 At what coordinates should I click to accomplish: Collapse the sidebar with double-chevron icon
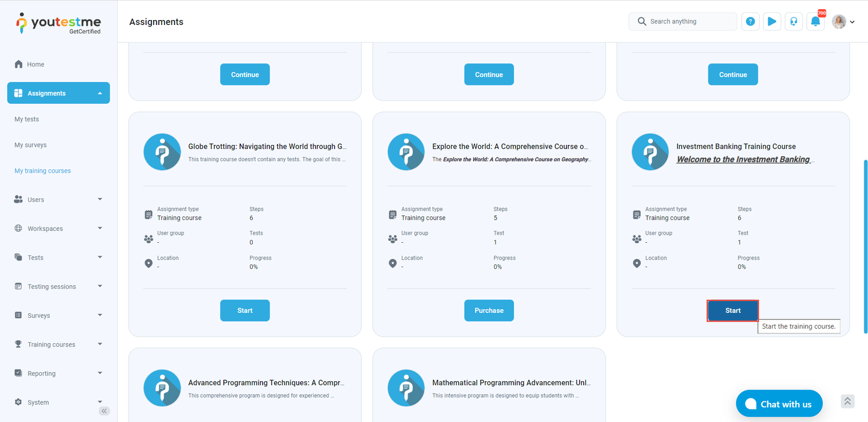(104, 411)
